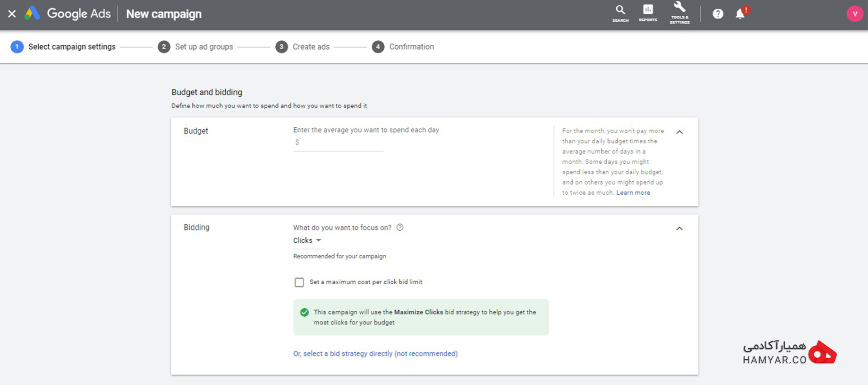Collapse the Budget section chevron
This screenshot has height=385, width=868.
679,132
